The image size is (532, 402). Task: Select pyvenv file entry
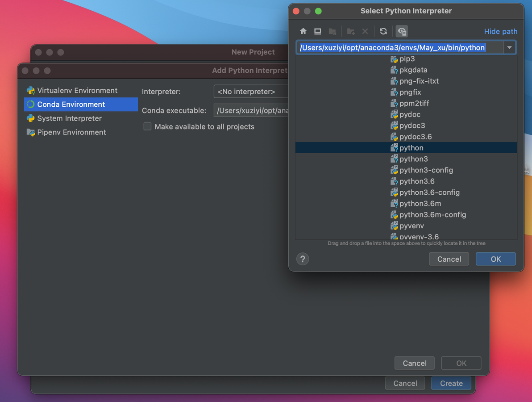coord(406,226)
